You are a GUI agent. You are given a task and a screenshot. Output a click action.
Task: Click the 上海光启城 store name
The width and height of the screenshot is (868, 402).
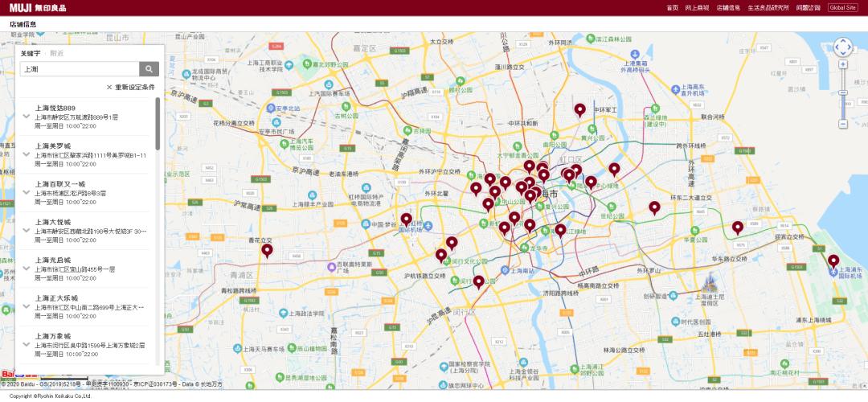click(x=53, y=260)
